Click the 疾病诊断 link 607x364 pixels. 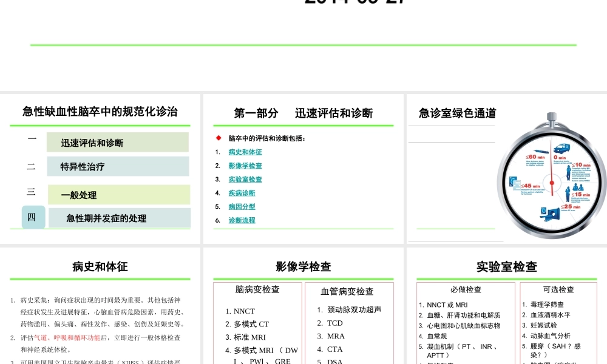[242, 193]
